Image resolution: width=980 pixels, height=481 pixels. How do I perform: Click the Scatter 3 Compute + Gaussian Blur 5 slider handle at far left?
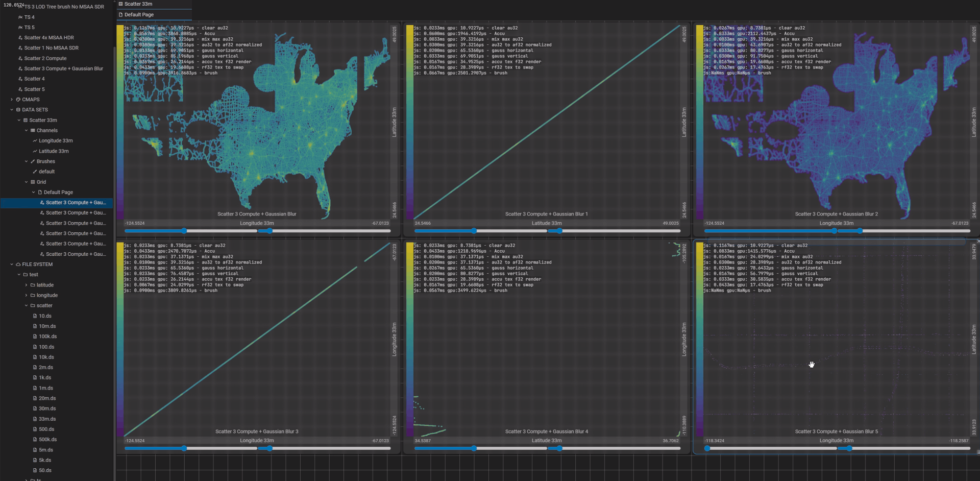[707, 448]
